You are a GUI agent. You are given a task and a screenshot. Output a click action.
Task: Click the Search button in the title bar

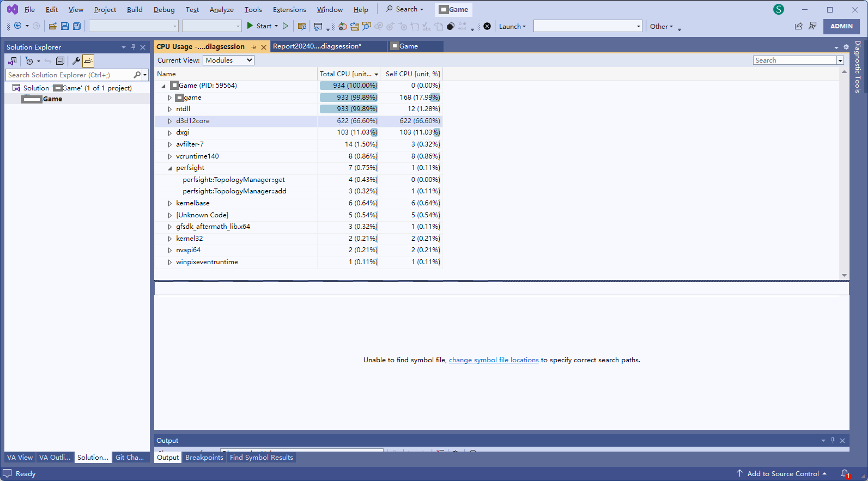405,9
